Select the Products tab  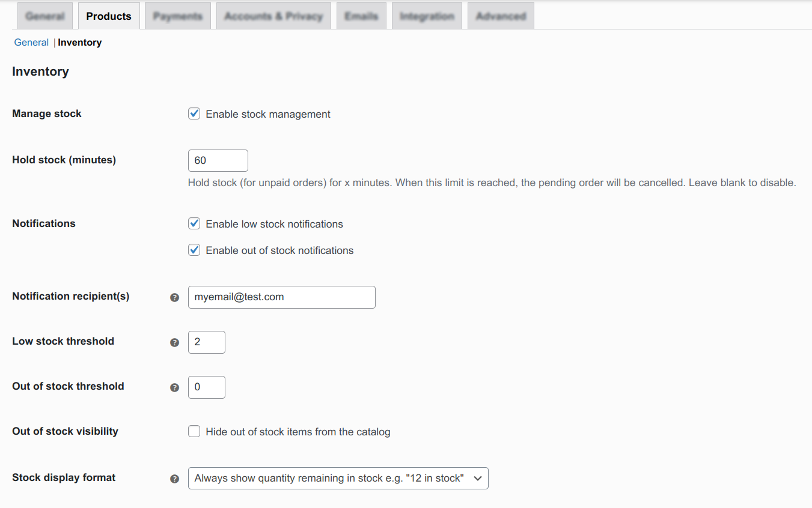point(109,16)
